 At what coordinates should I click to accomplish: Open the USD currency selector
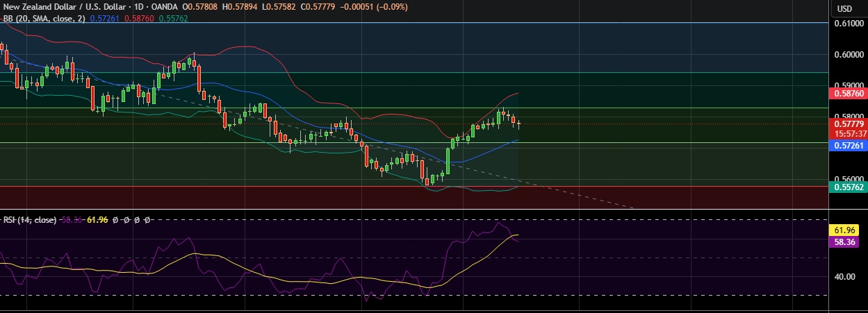coord(844,8)
